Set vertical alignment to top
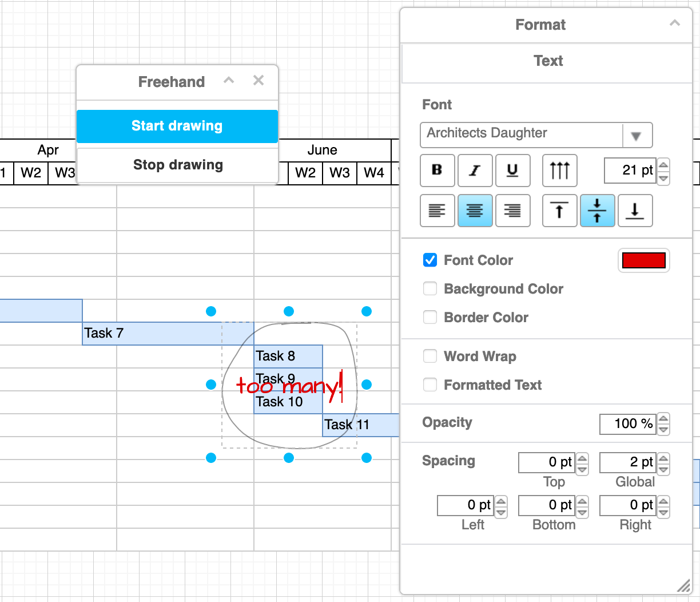Viewport: 700px width, 602px height. 559,211
